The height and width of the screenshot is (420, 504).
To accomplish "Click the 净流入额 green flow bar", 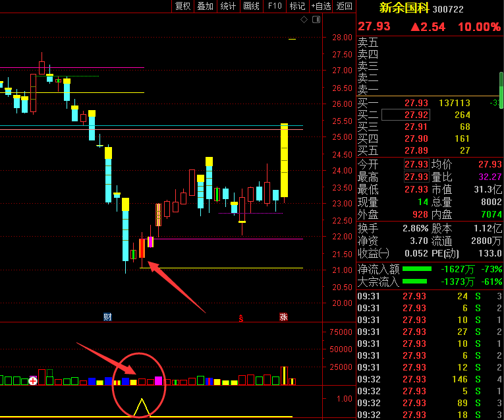I will (416, 269).
